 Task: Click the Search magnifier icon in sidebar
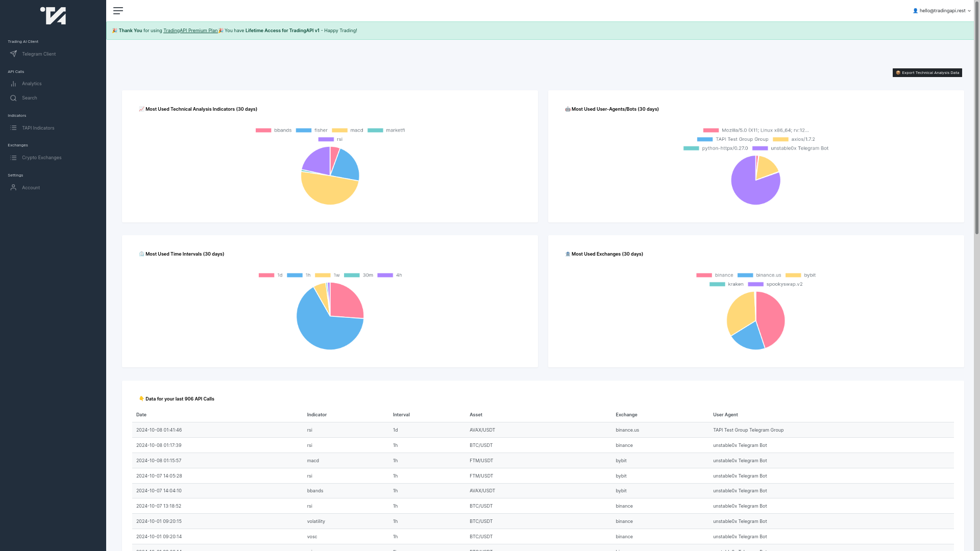click(x=13, y=98)
